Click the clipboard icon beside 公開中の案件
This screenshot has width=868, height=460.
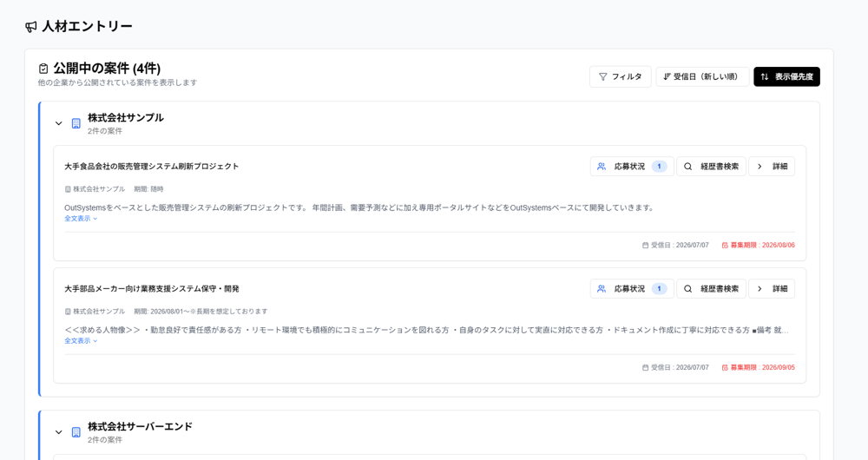[43, 69]
